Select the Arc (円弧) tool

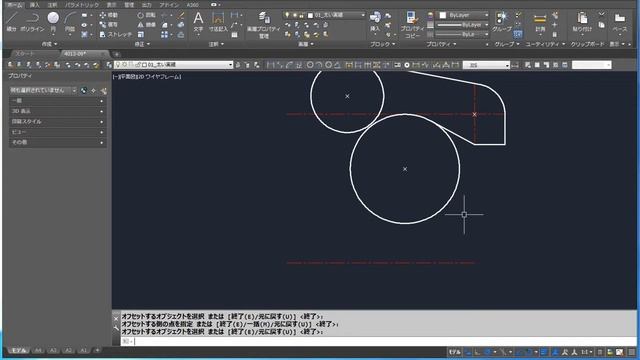point(70,21)
